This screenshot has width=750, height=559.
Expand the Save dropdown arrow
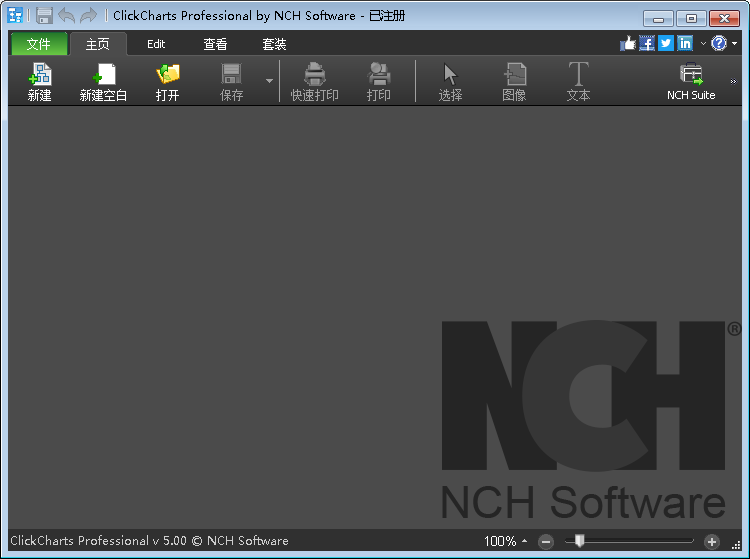click(269, 81)
